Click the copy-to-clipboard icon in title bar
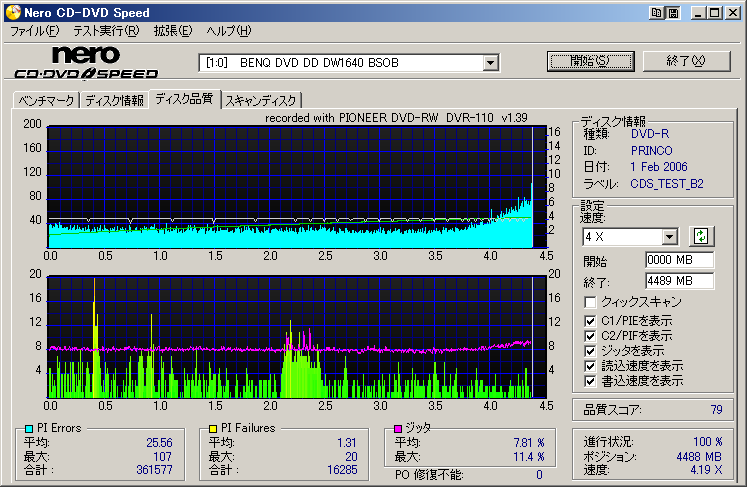The image size is (747, 487). click(656, 13)
